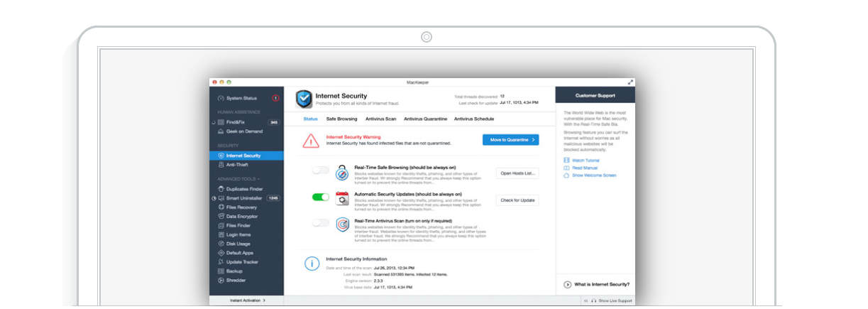Screen dimensions: 868x309
Task: Click Move to Quarantine button
Action: click(510, 140)
